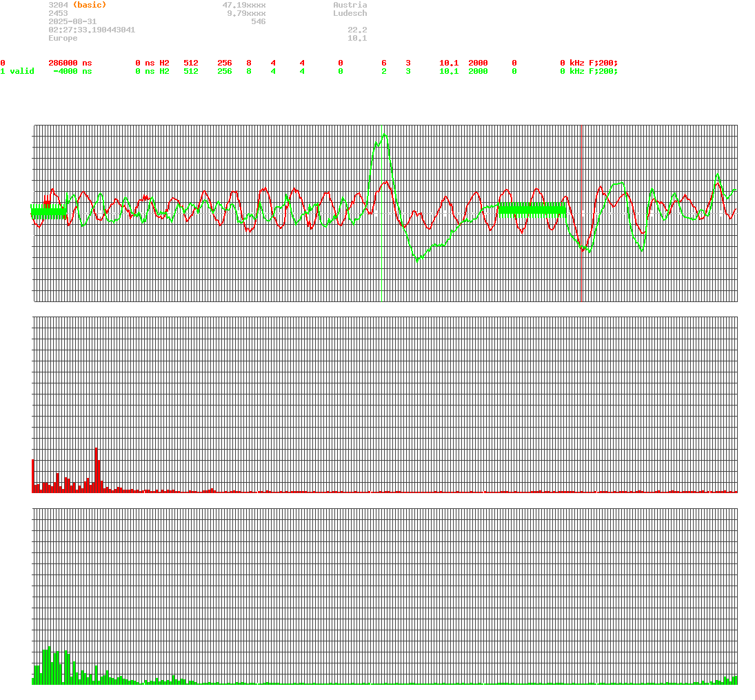The height and width of the screenshot is (700, 755).
Task: Click the red 3 value
Action: [408, 63]
